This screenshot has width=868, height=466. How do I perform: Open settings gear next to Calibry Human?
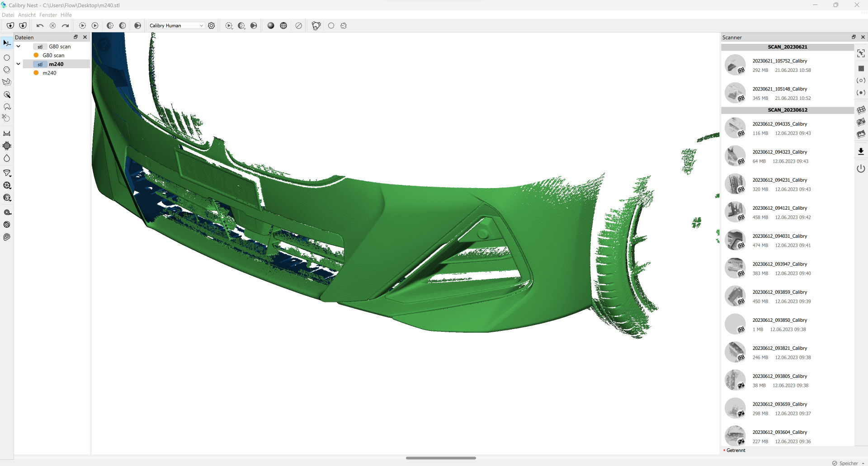211,26
